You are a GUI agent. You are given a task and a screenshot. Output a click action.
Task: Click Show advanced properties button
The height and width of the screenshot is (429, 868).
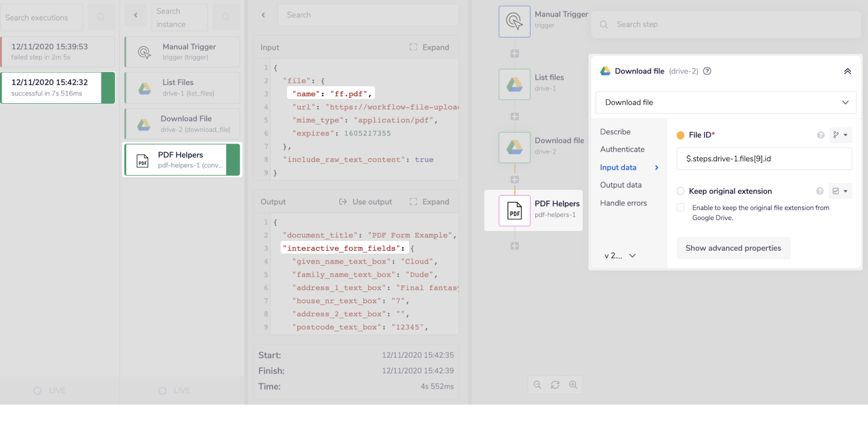pyautogui.click(x=733, y=248)
